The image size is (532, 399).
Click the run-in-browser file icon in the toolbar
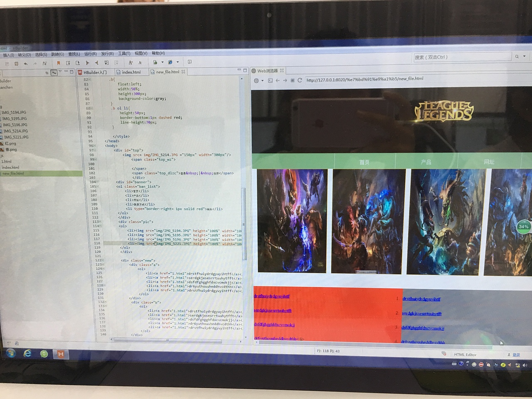(155, 62)
